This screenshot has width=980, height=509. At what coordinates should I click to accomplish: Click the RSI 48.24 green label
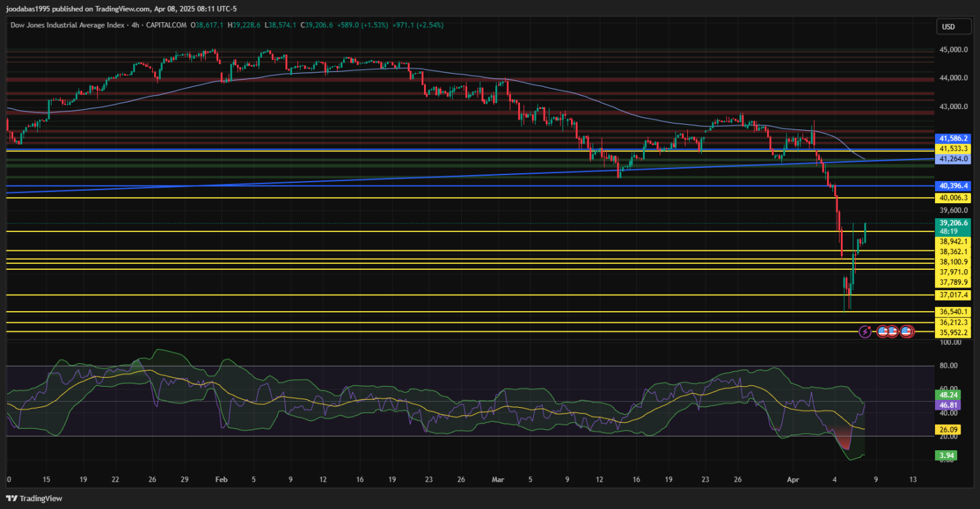tap(948, 395)
